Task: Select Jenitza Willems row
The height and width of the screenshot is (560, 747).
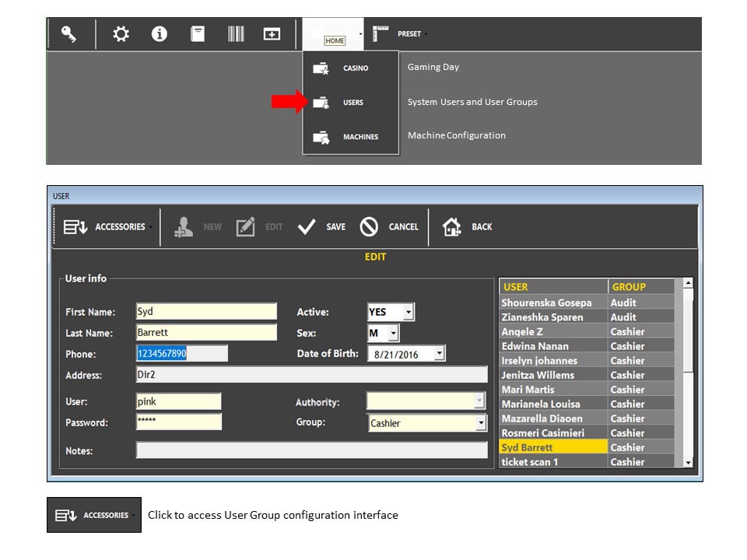Action: pos(587,375)
